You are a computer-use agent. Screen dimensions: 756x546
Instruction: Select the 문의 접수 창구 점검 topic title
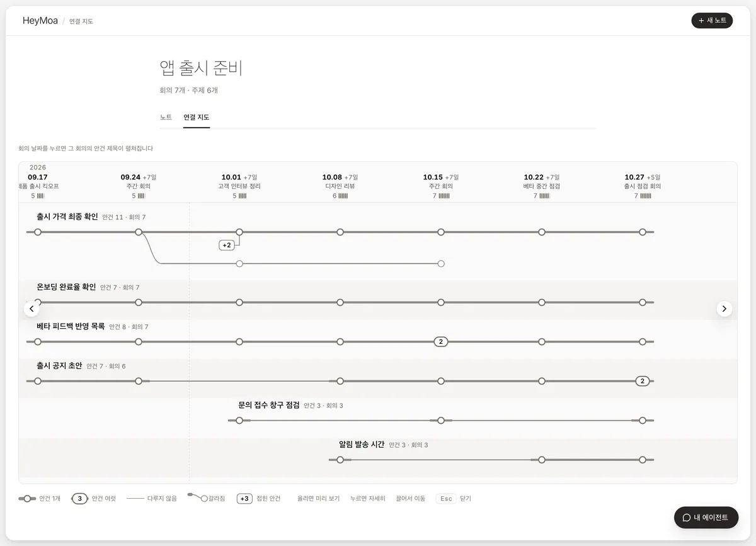point(269,405)
